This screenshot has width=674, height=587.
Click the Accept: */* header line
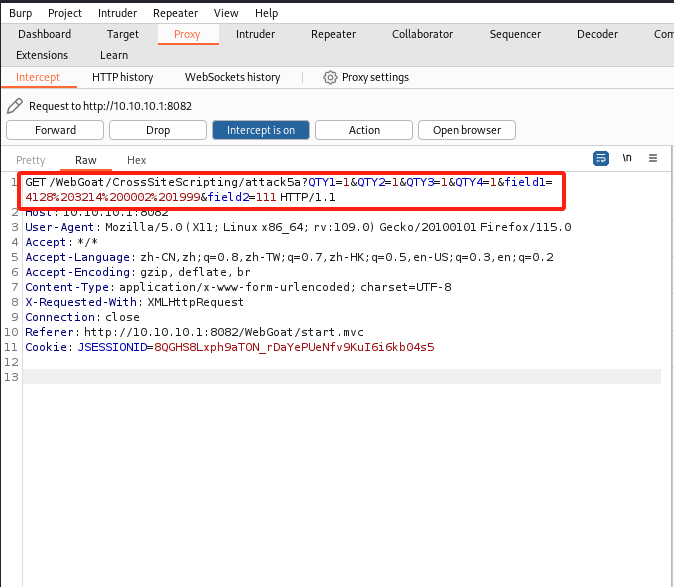click(x=61, y=242)
